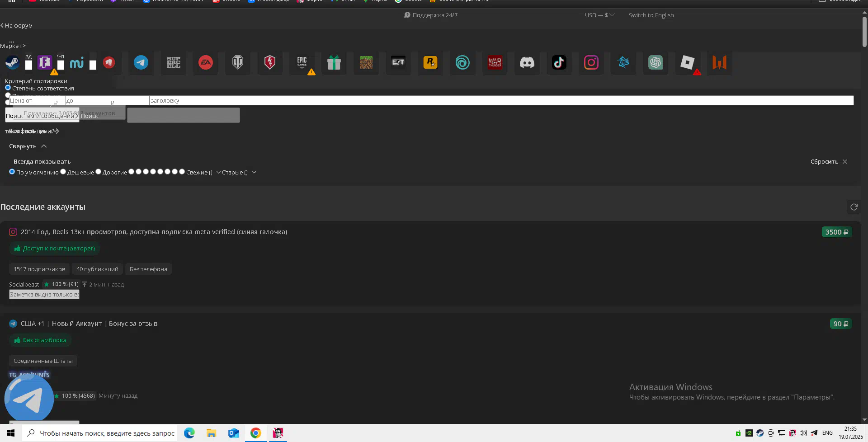
Task: Click the Windows taskbar search box
Action: pos(99,433)
